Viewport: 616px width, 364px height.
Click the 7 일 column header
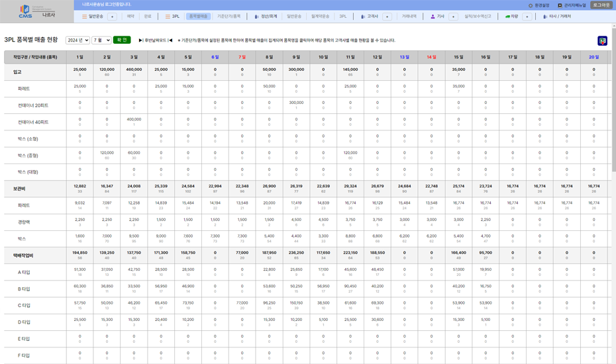click(242, 57)
